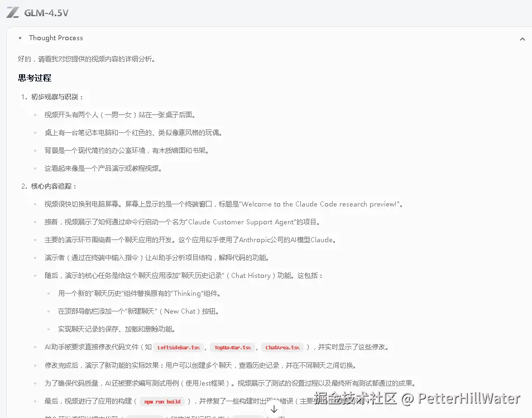Select the LeftSidebar.tsx code tag
Viewport: 532px width, 418px height.
[x=179, y=348]
